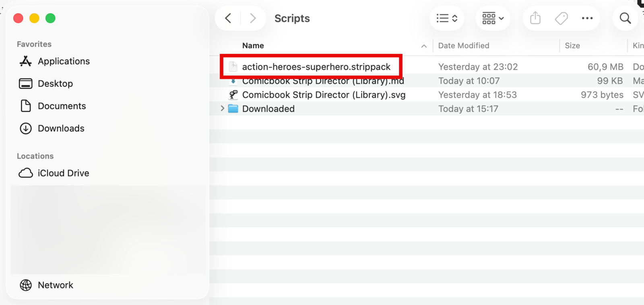Image resolution: width=644 pixels, height=305 pixels.
Task: Click the action-heroes-superhero.strippack file icon
Action: point(233,67)
